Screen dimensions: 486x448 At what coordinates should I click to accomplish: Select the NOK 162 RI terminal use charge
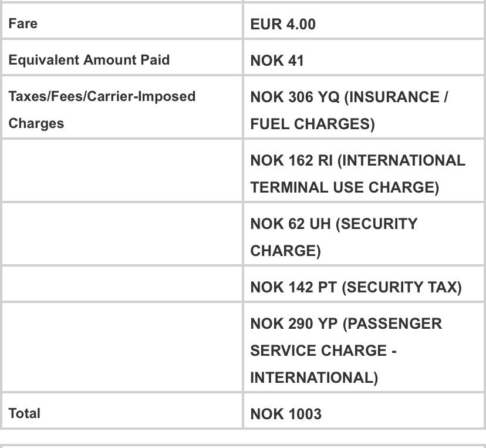(357, 174)
